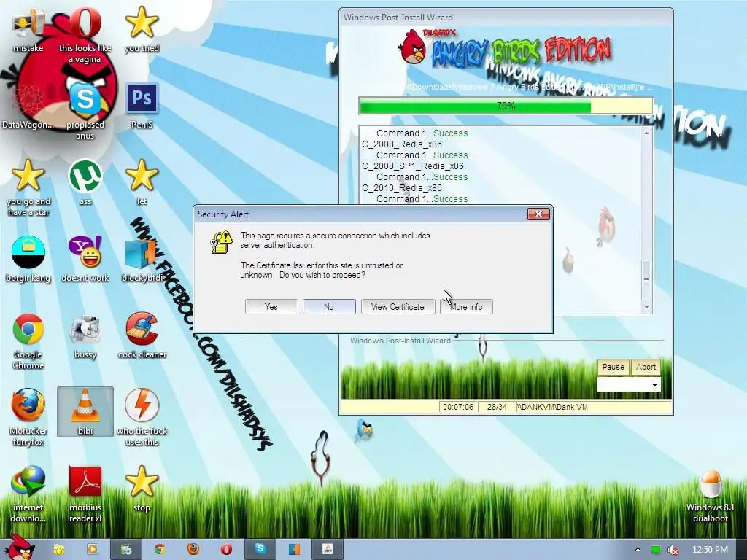Image resolution: width=747 pixels, height=560 pixels.
Task: Select the CCleaner desktop shortcut
Action: pyautogui.click(x=142, y=335)
